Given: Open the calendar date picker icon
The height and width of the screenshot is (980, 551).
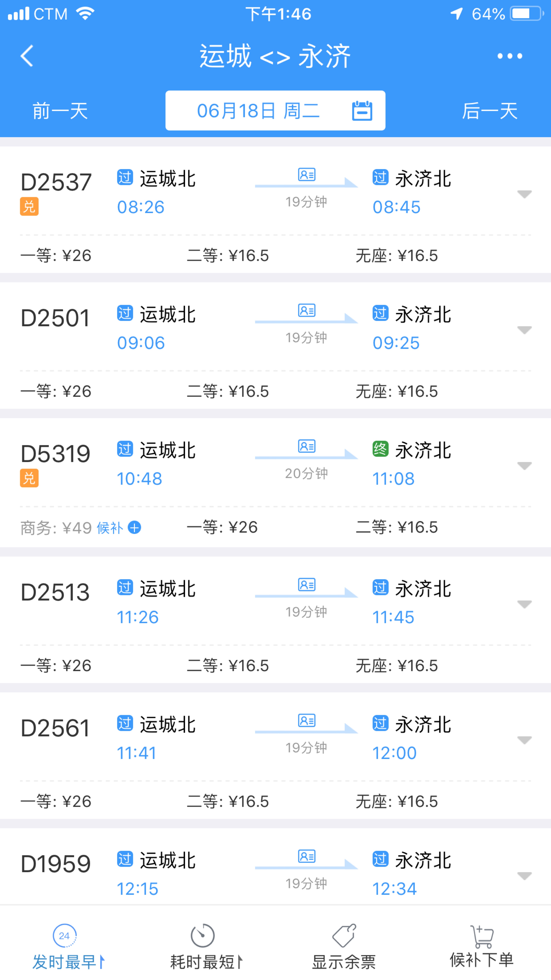Looking at the screenshot, I should pos(362,111).
